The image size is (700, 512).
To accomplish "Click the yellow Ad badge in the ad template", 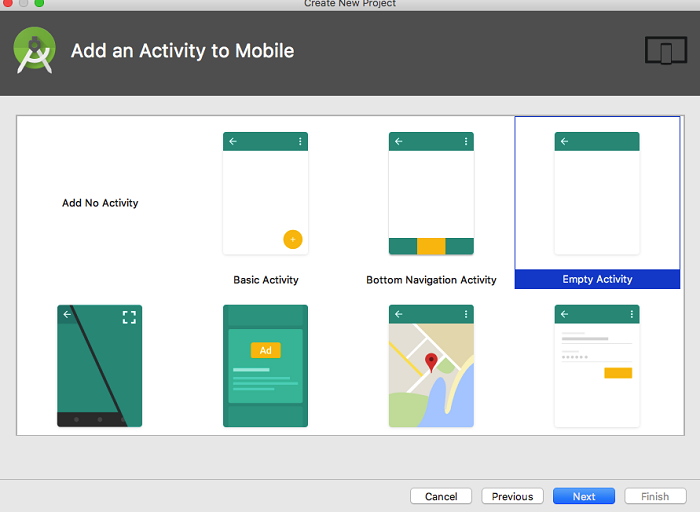I will [x=266, y=350].
